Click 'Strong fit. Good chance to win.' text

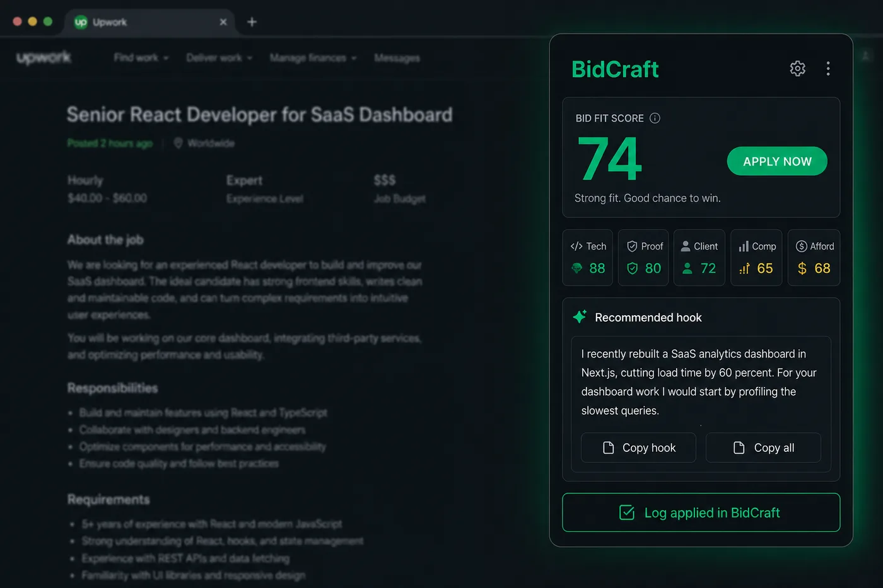(647, 198)
